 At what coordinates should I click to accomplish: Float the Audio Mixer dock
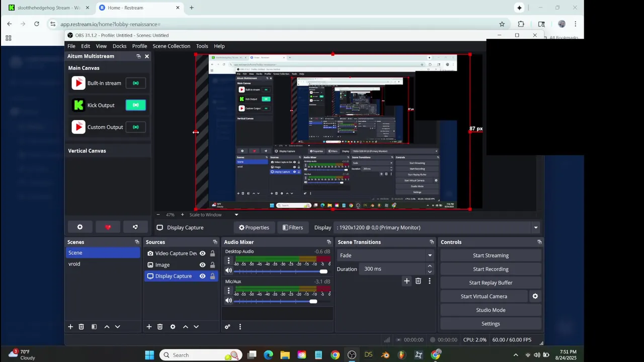pyautogui.click(x=329, y=242)
